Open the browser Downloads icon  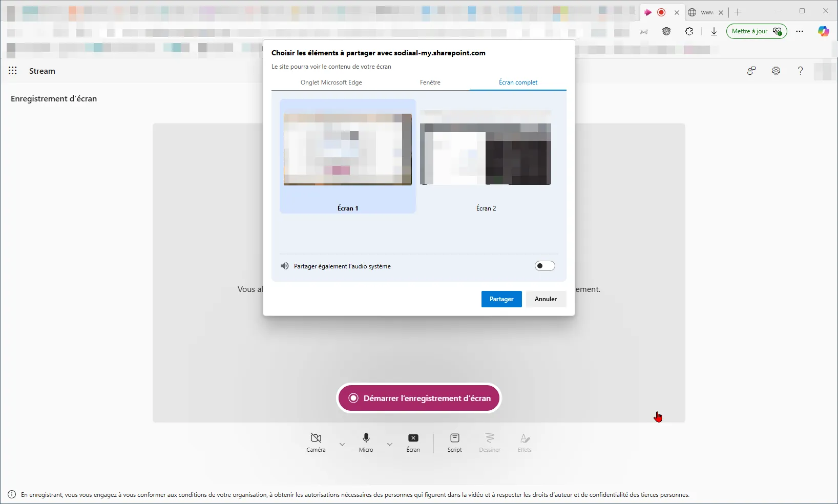point(714,31)
